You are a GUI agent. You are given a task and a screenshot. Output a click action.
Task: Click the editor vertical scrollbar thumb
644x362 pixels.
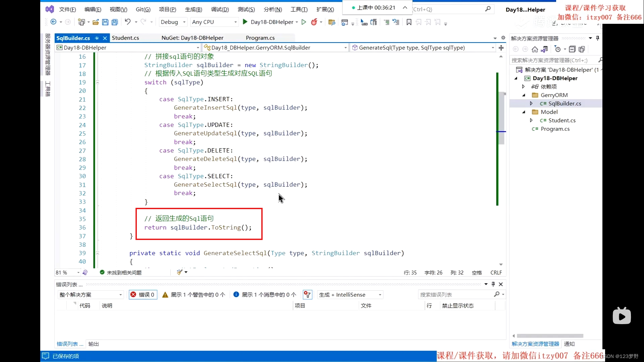[x=501, y=117]
